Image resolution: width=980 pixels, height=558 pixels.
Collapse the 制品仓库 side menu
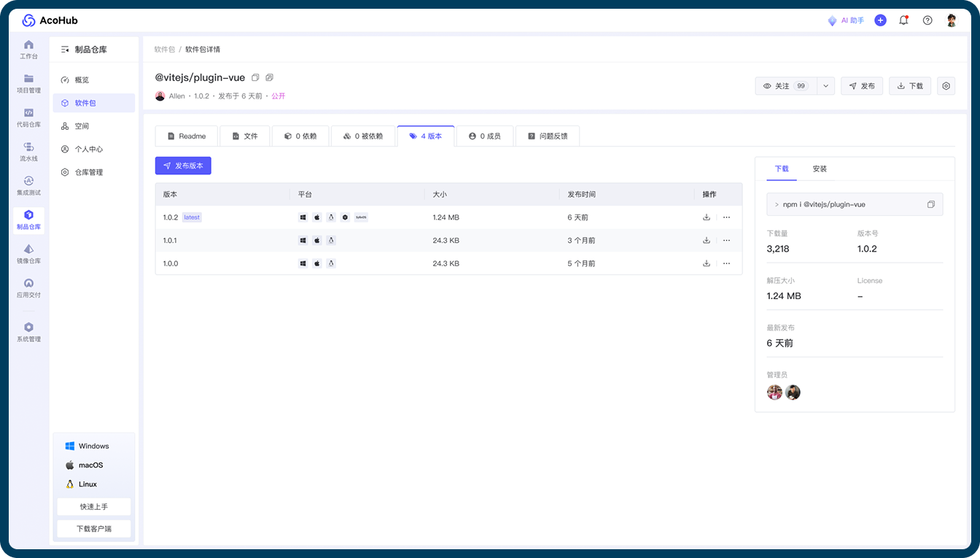pyautogui.click(x=65, y=50)
